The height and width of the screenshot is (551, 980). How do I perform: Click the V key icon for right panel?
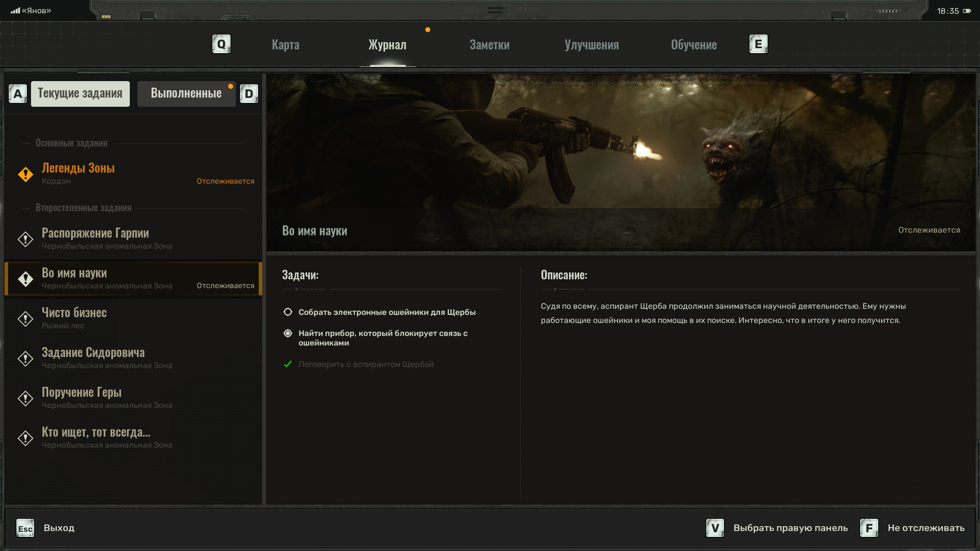point(715,528)
